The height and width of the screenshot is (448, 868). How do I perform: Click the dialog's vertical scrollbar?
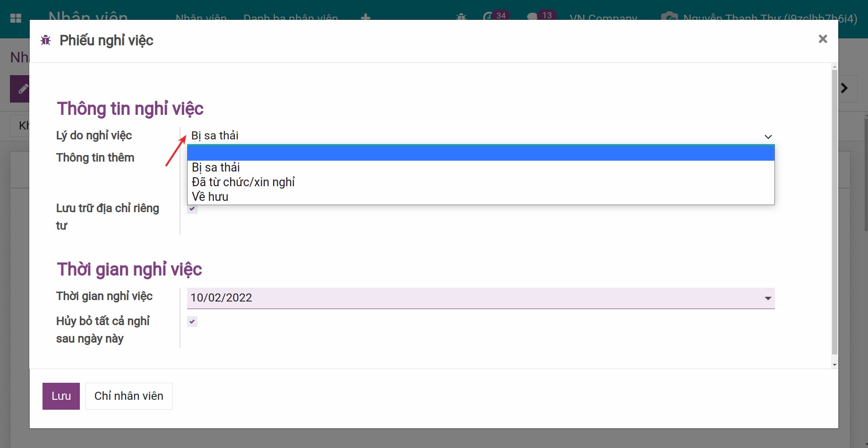[x=834, y=213]
